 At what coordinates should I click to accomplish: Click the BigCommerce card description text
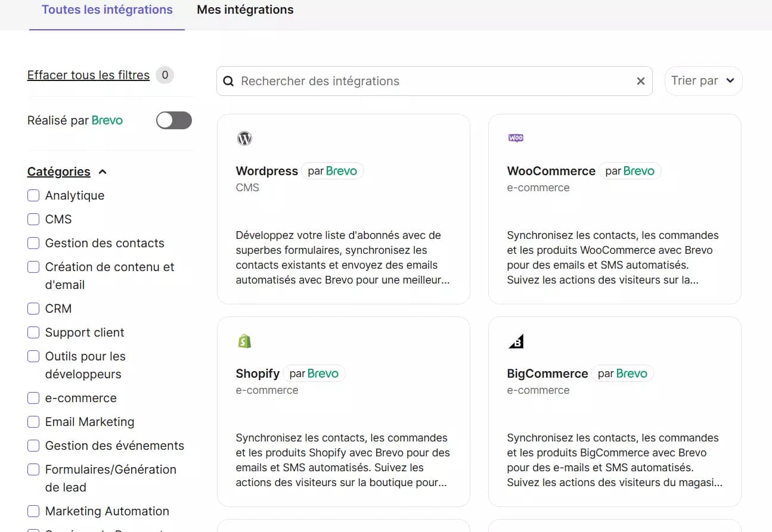click(x=615, y=460)
